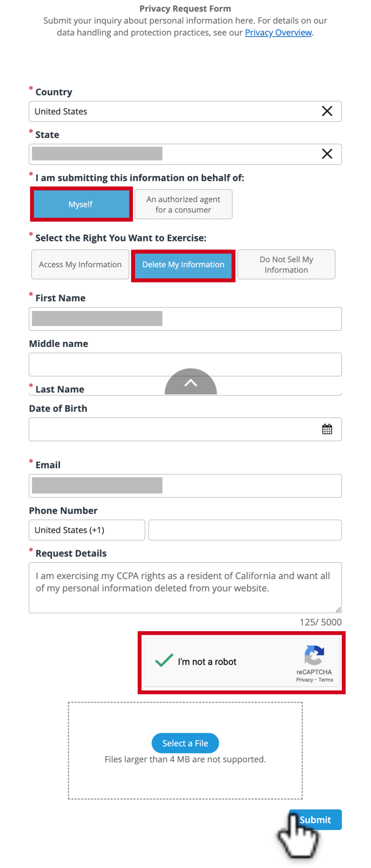Open reCAPTCHA Terms link
This screenshot has height=868, width=371.
326,680
